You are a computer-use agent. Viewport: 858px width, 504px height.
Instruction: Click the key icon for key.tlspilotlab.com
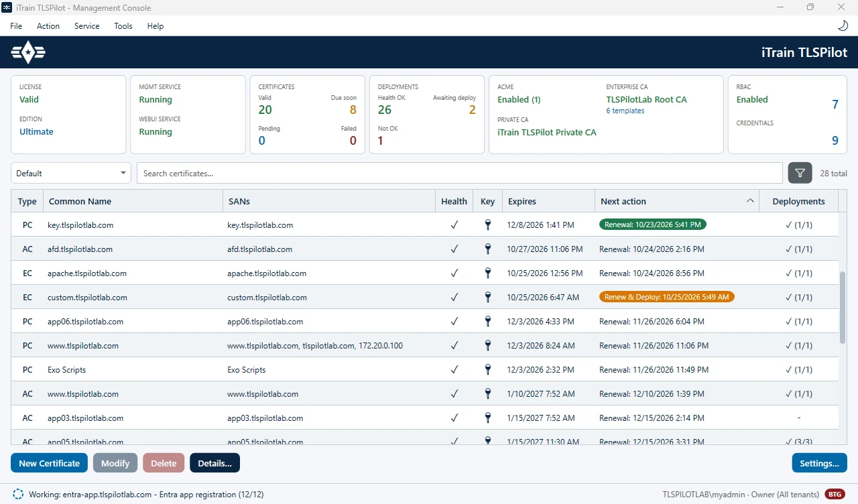pyautogui.click(x=488, y=225)
